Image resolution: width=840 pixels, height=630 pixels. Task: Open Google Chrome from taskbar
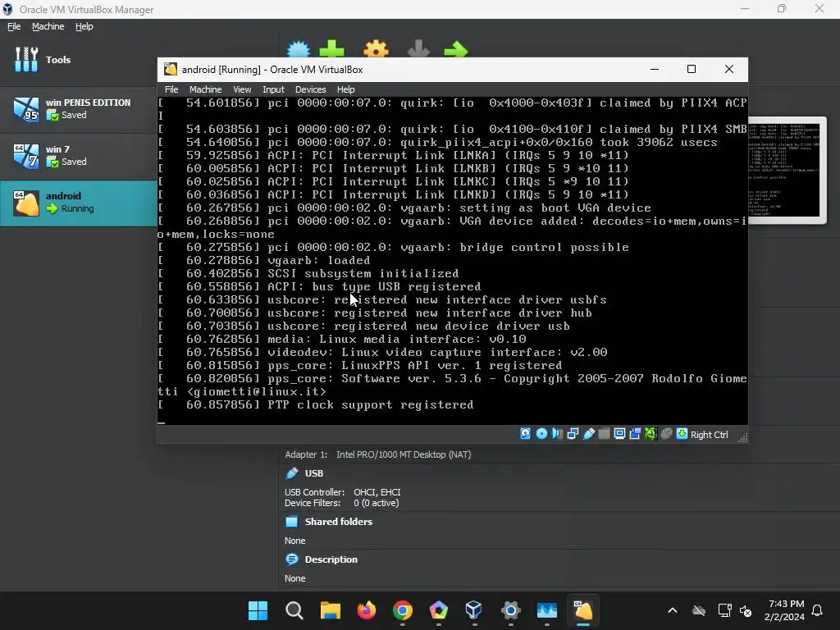(x=402, y=610)
